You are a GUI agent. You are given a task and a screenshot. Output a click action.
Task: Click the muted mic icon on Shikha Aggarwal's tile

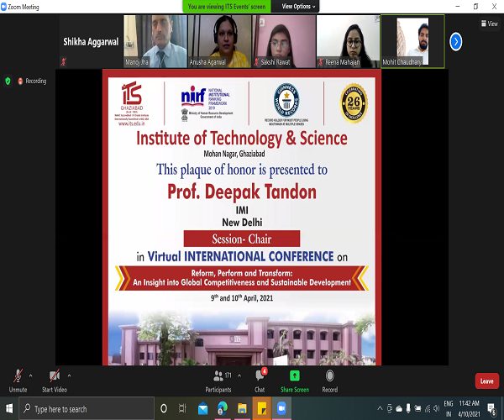click(x=64, y=61)
